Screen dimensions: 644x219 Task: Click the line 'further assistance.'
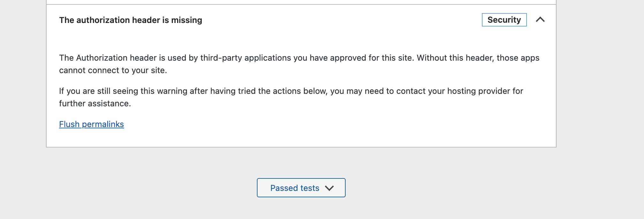click(x=95, y=103)
